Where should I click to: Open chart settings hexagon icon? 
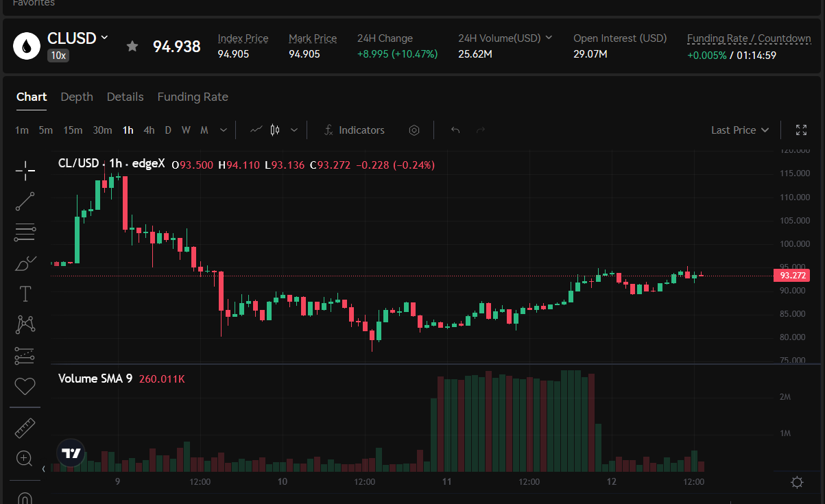pos(414,130)
